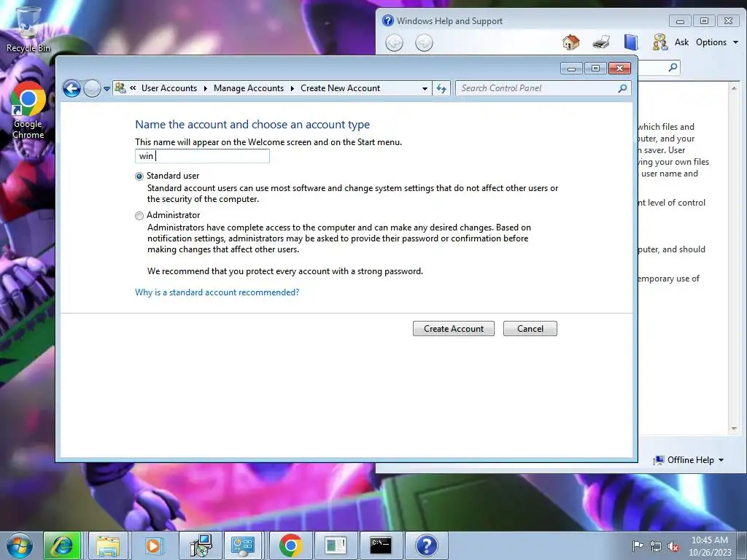The image size is (747, 560).
Task: Click the account name text box containing win
Action: (202, 156)
